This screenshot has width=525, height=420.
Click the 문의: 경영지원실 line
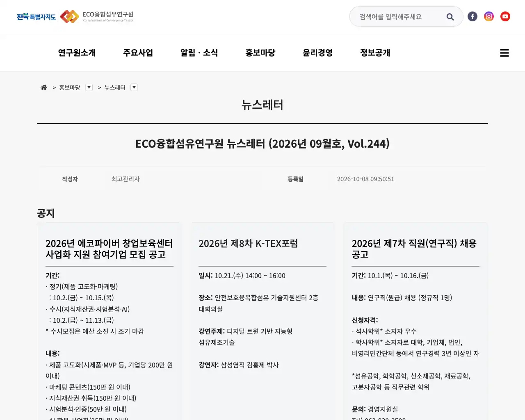[375, 409]
